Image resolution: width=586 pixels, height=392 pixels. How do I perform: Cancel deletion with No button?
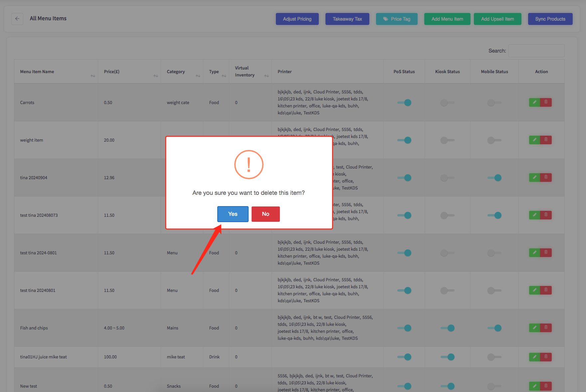coord(266,214)
